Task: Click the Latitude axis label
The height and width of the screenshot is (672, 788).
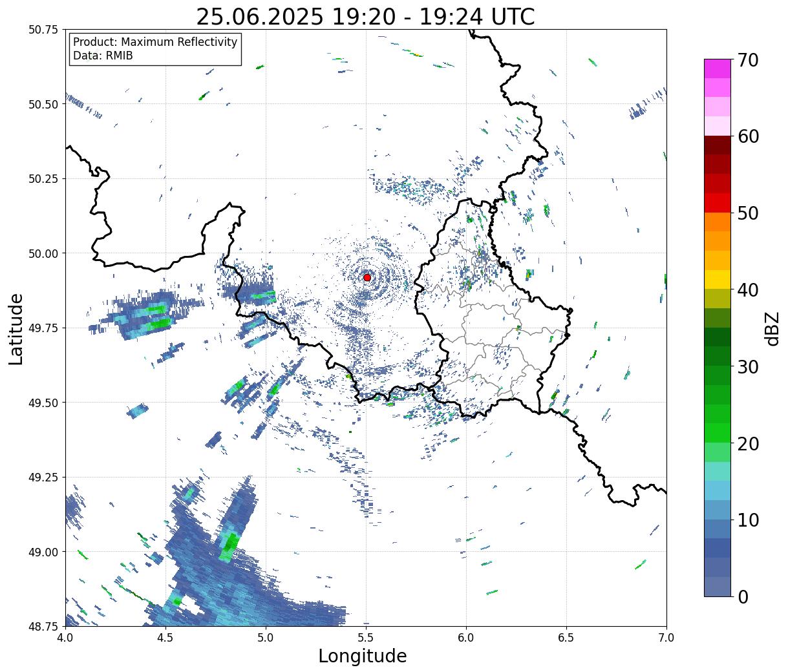Action: 16,328
